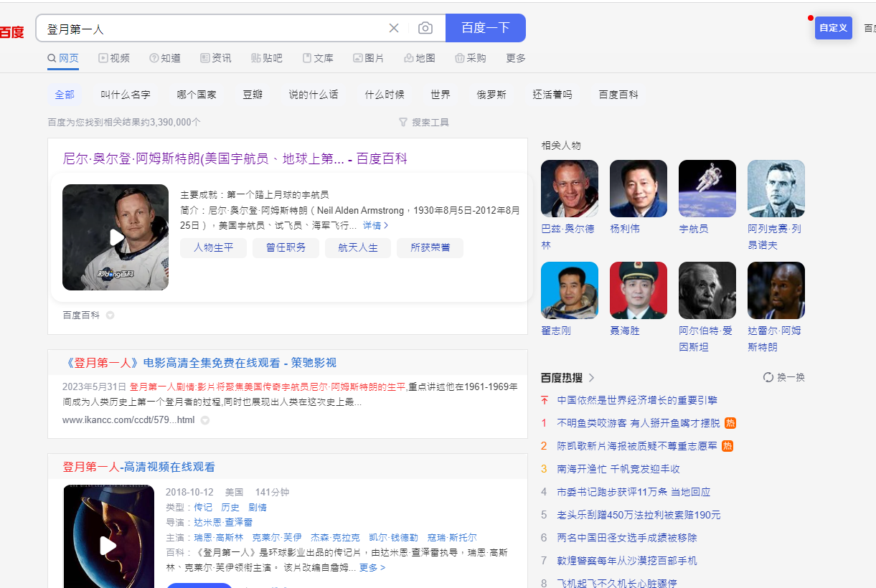Screen dimensions: 876x588
Task: Click actor 瑞恩·高斯林 link
Action: pyautogui.click(x=218, y=538)
